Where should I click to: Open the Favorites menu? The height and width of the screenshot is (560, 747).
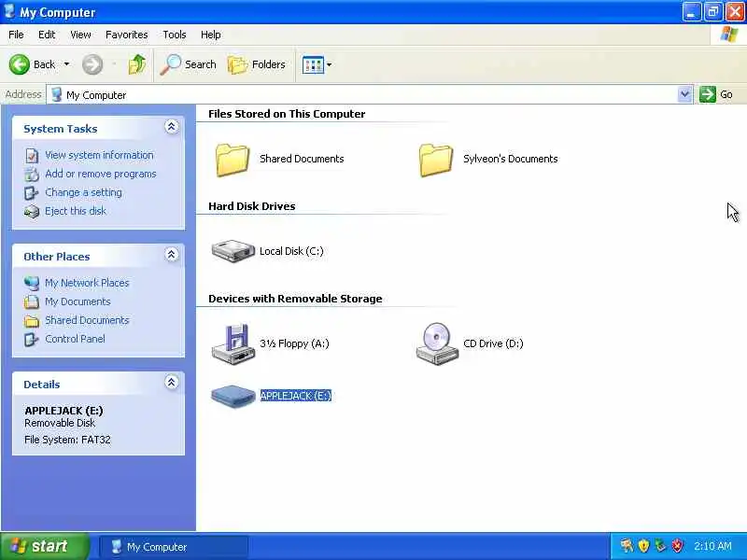pyautogui.click(x=127, y=35)
